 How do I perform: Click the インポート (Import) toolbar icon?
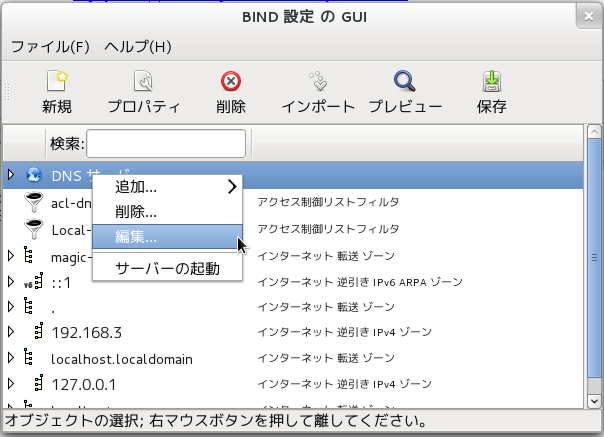pyautogui.click(x=319, y=81)
